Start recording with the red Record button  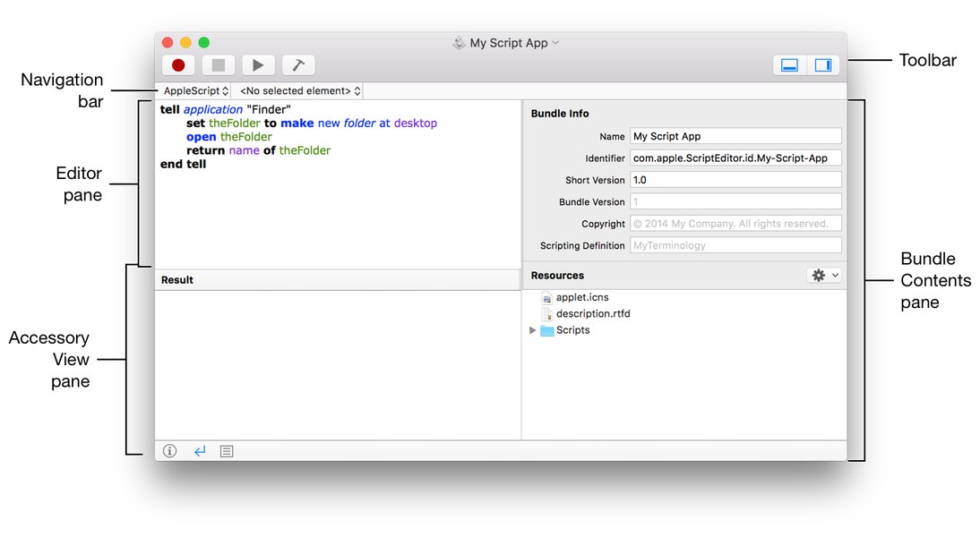coord(178,65)
